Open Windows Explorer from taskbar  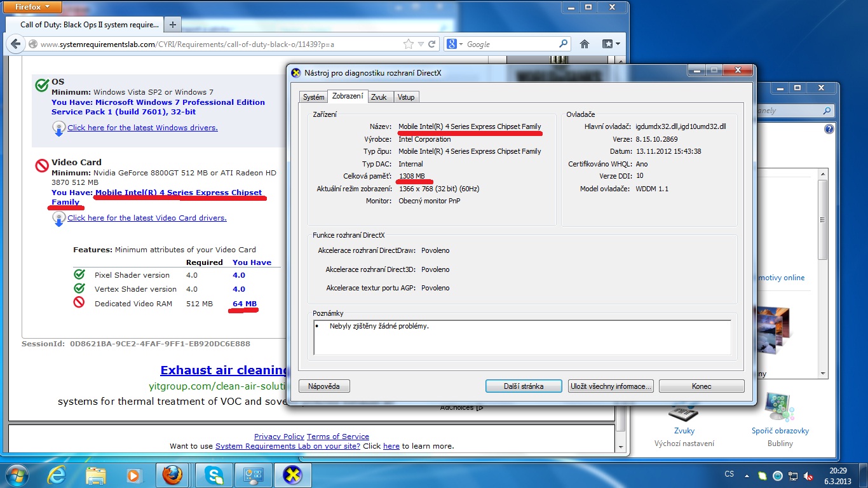point(95,475)
